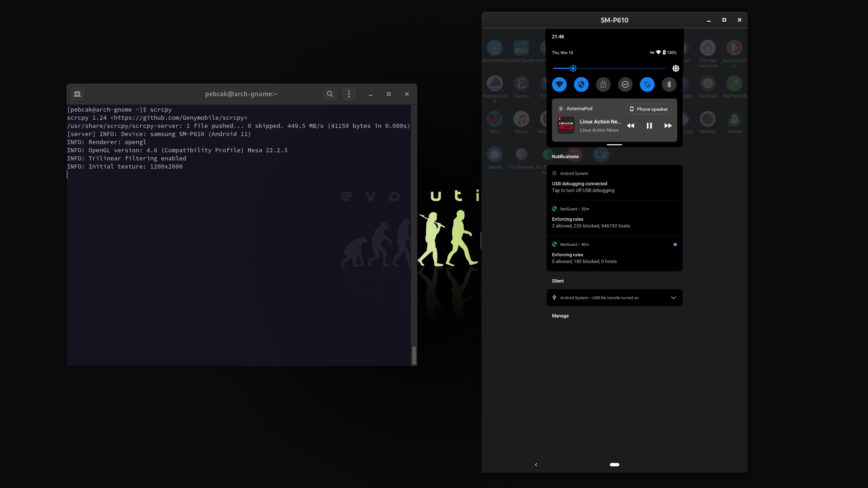Click the Wi-Fi status bar indicator
The height and width of the screenshot is (488, 868).
[658, 52]
